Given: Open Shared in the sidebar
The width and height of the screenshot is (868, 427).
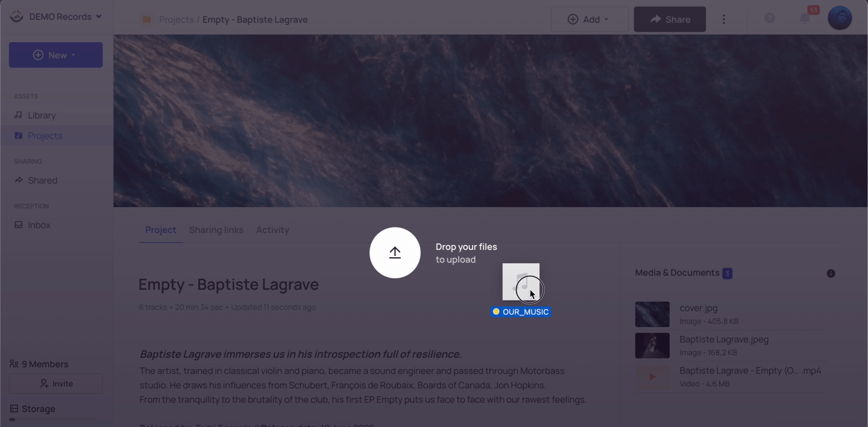Looking at the screenshot, I should click(42, 180).
